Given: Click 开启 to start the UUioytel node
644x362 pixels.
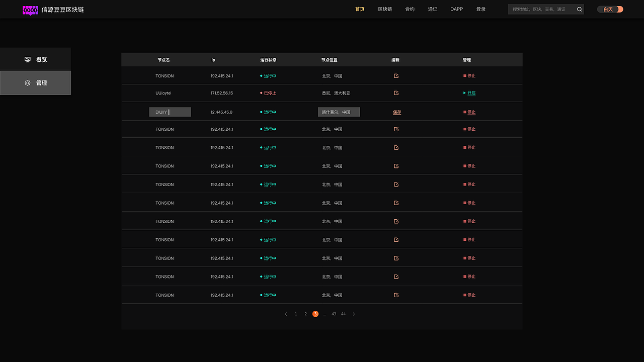Looking at the screenshot, I should click(469, 93).
